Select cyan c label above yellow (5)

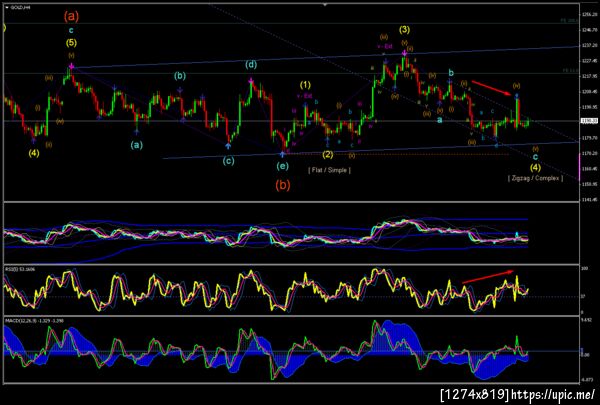pyautogui.click(x=71, y=30)
